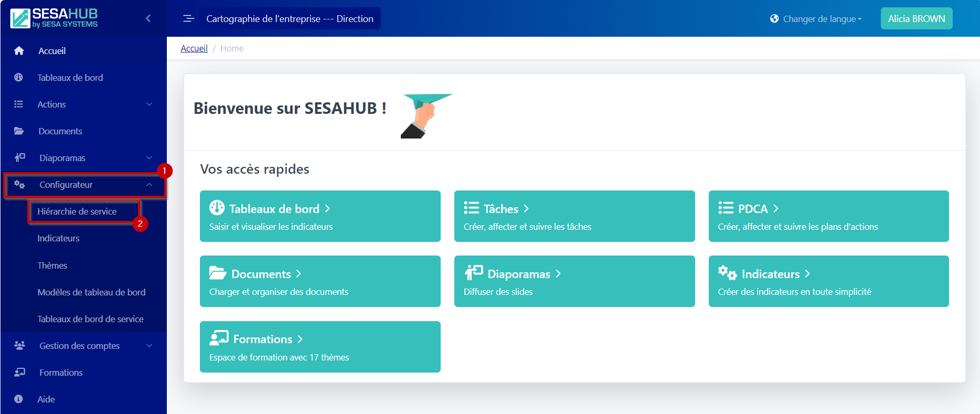Viewport: 980px width, 414px height.
Task: Toggle the menu with the hamburger icon
Action: pyautogui.click(x=188, y=19)
